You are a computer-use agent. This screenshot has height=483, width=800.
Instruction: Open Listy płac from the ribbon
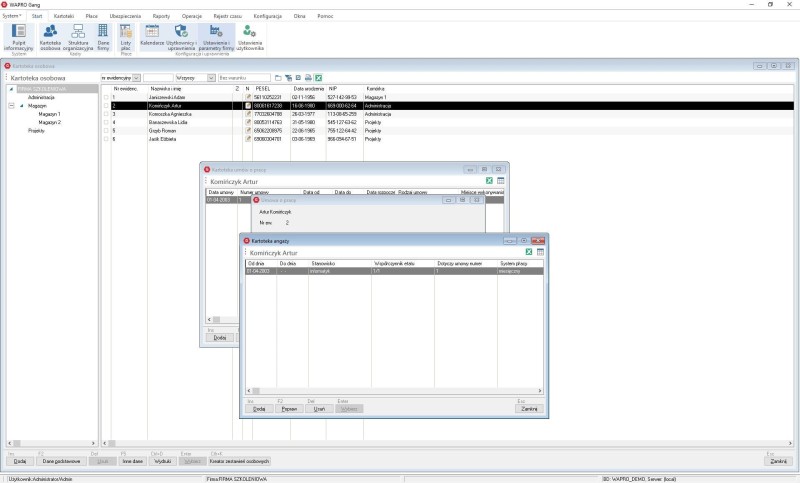point(126,37)
